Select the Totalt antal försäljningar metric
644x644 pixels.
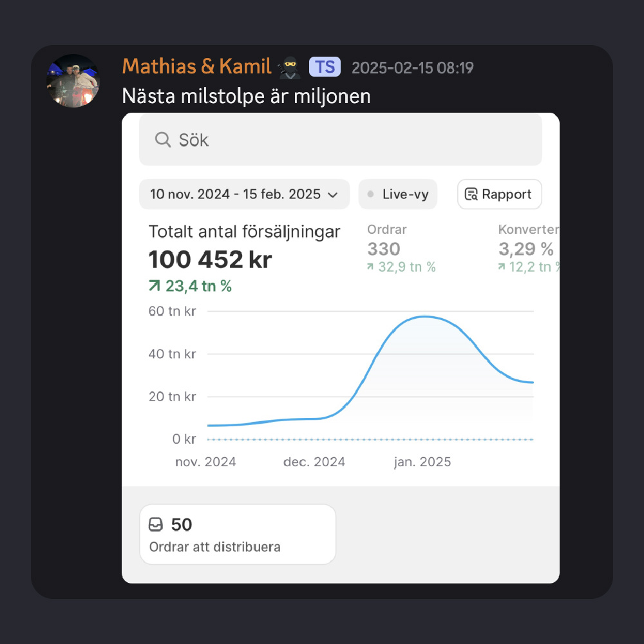(x=244, y=232)
